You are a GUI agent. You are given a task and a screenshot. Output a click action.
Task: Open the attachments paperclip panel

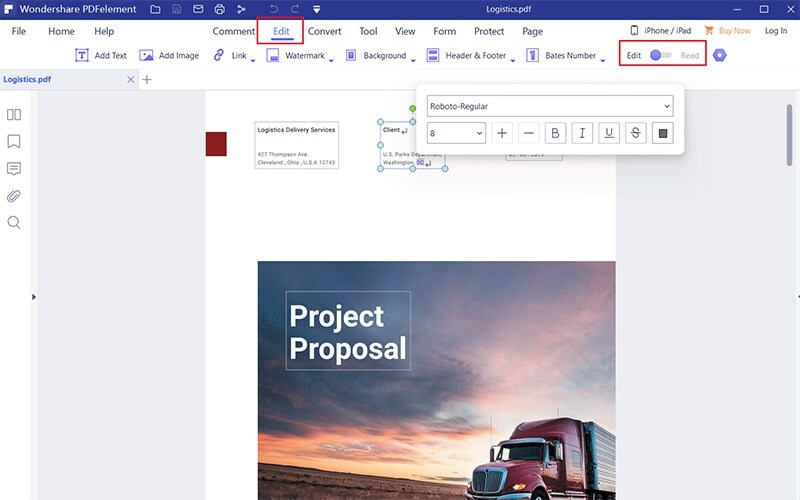[x=14, y=195]
